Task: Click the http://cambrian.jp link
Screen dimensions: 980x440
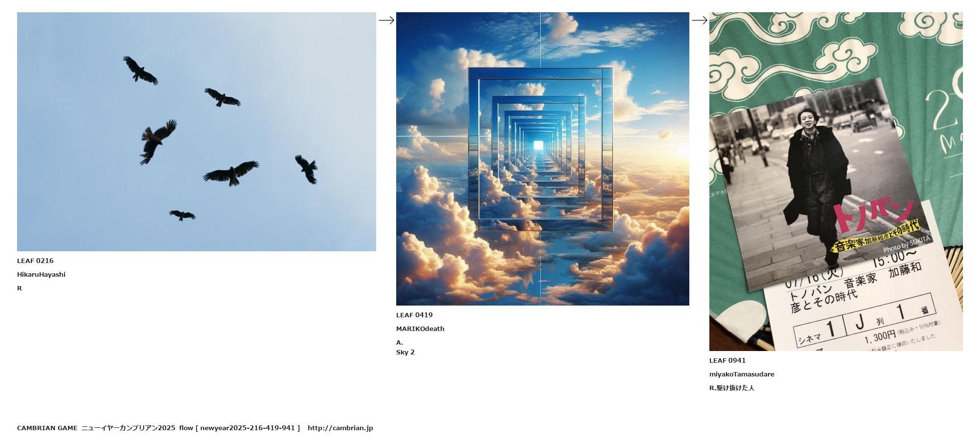Action: [x=340, y=428]
